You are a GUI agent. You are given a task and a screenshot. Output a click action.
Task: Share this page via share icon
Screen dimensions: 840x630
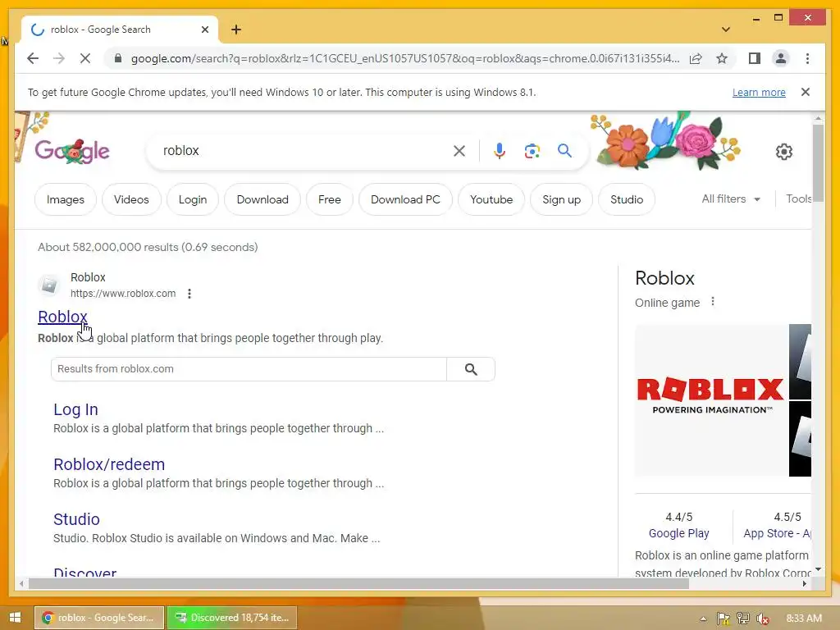tap(696, 58)
